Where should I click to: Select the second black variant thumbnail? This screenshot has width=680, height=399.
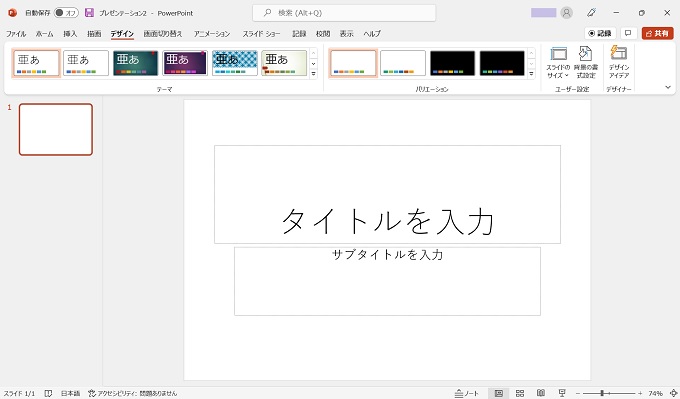point(502,63)
